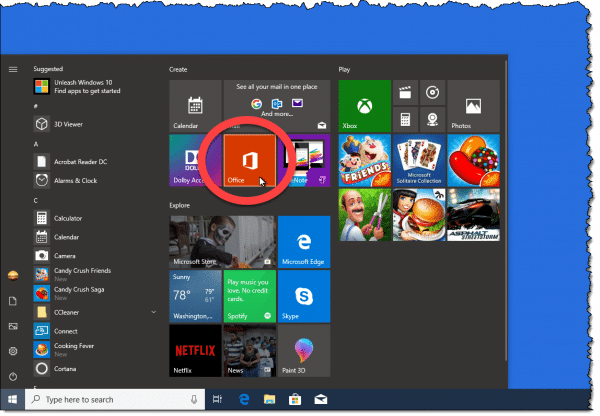Viewport: 600px width, 416px height.
Task: Open the Microsoft Edge tile
Action: tap(304, 242)
